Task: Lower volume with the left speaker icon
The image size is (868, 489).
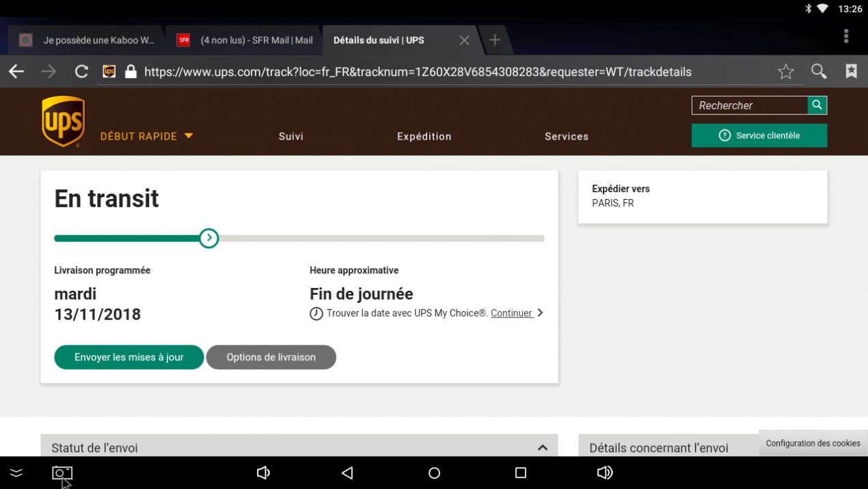Action: (x=263, y=473)
